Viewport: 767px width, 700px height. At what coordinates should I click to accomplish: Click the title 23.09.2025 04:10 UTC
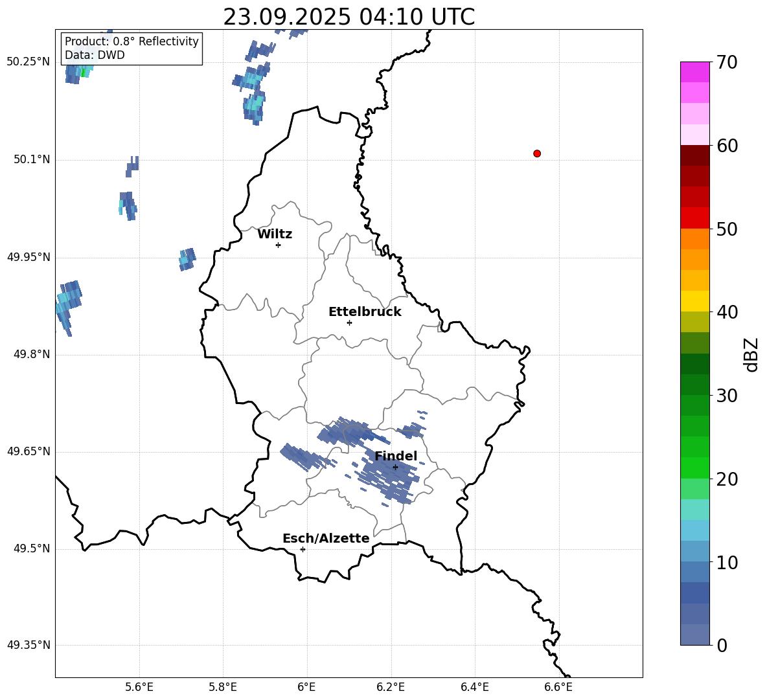click(349, 17)
